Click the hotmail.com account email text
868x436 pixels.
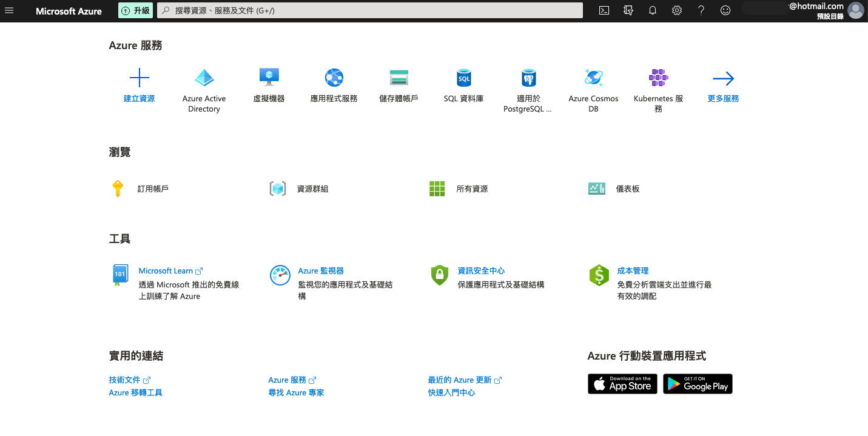point(816,6)
